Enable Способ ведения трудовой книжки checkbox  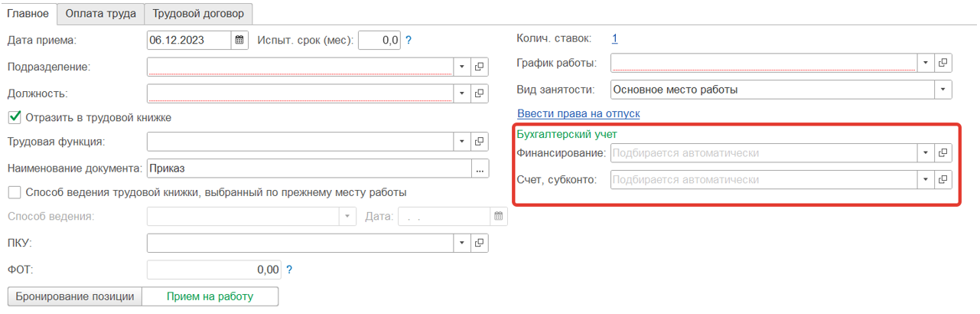click(14, 192)
